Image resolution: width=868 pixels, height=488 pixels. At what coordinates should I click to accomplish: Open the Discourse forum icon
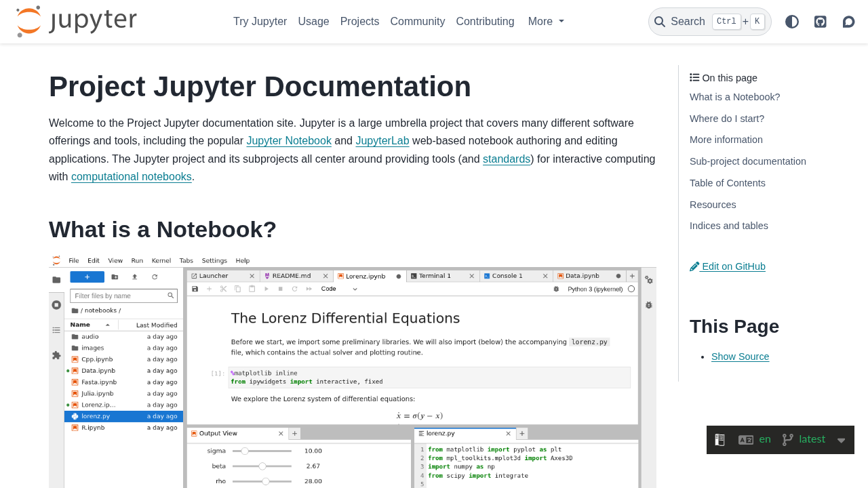[x=848, y=22]
